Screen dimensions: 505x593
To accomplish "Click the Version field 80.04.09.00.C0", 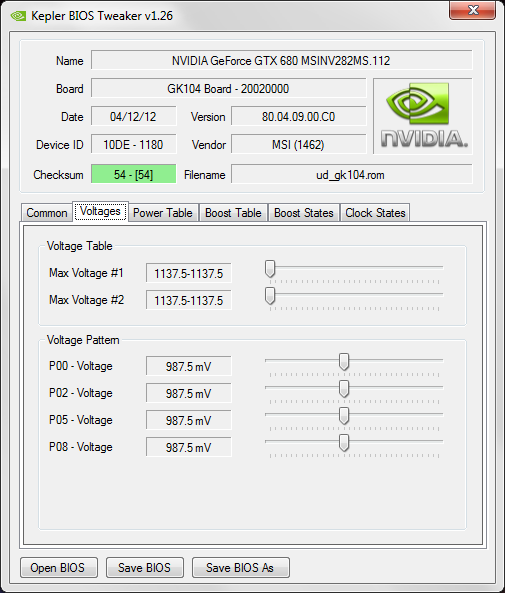I will coord(298,116).
